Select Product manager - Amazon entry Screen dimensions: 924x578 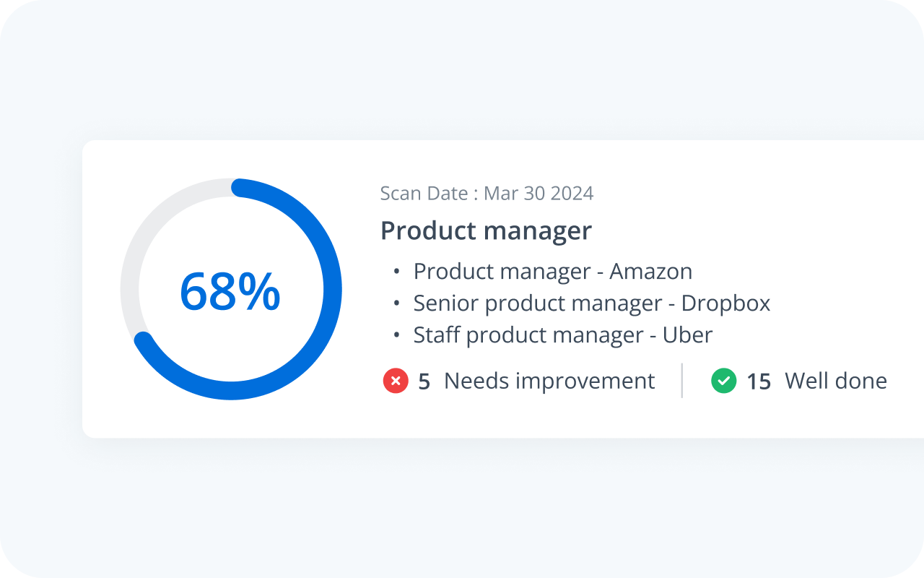point(552,272)
